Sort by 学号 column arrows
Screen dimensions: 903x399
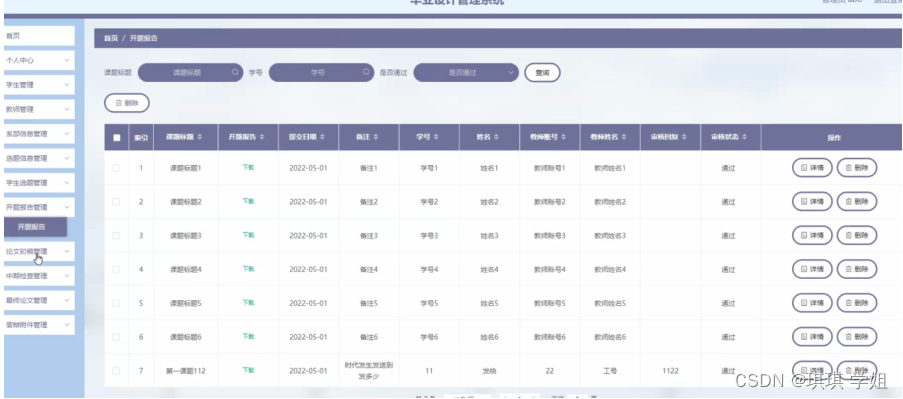tap(436, 137)
